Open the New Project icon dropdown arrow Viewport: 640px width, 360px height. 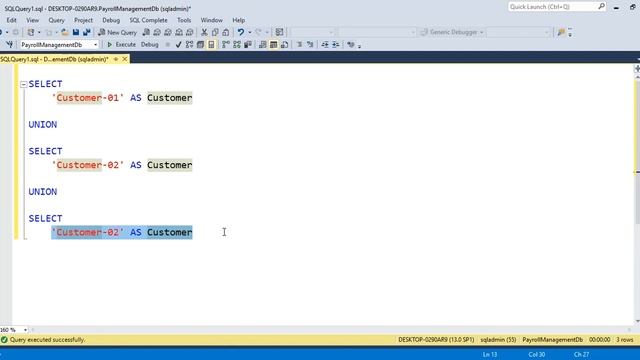point(39,32)
